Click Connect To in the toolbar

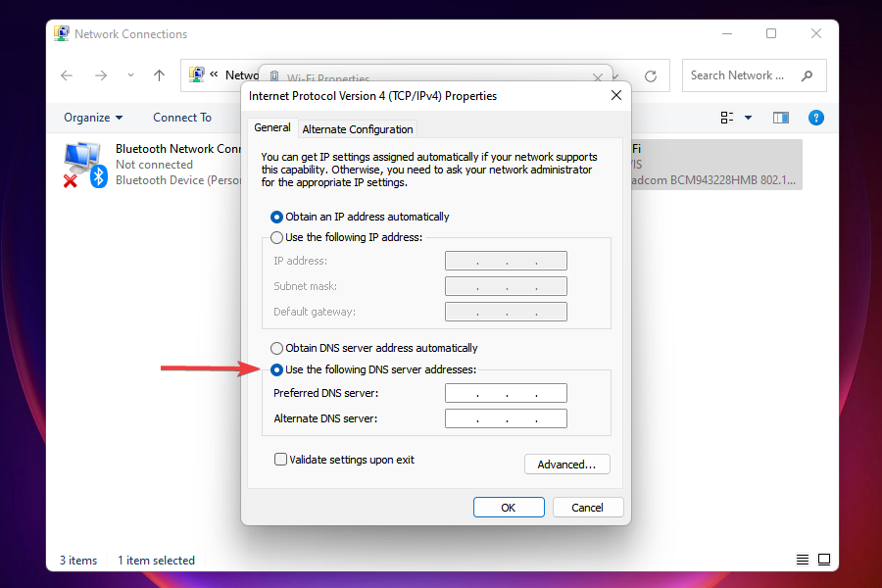[182, 118]
